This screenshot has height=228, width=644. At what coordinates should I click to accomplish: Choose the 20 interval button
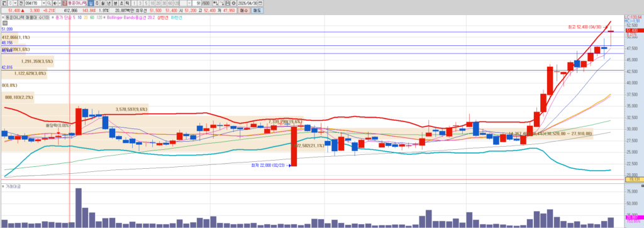click(158, 3)
